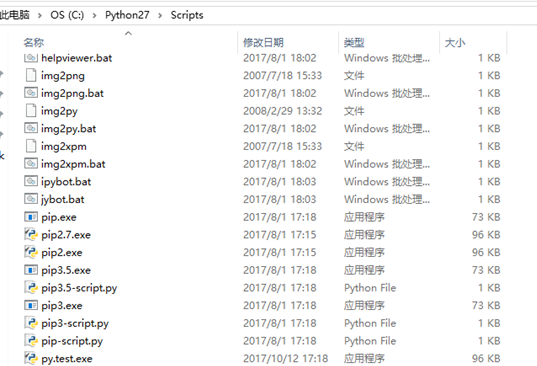This screenshot has height=366, width=537.
Task: Click the pip2.exe Python icon
Action: 31,252
